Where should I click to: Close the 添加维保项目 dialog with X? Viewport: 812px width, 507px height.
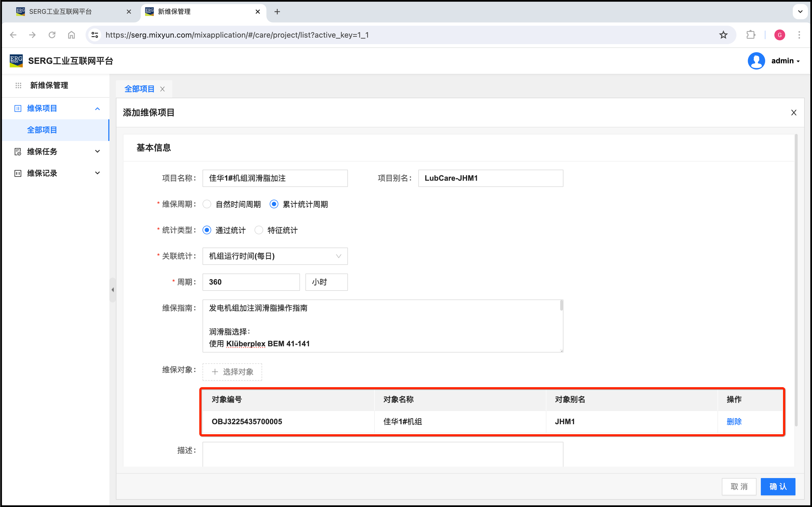pos(794,113)
